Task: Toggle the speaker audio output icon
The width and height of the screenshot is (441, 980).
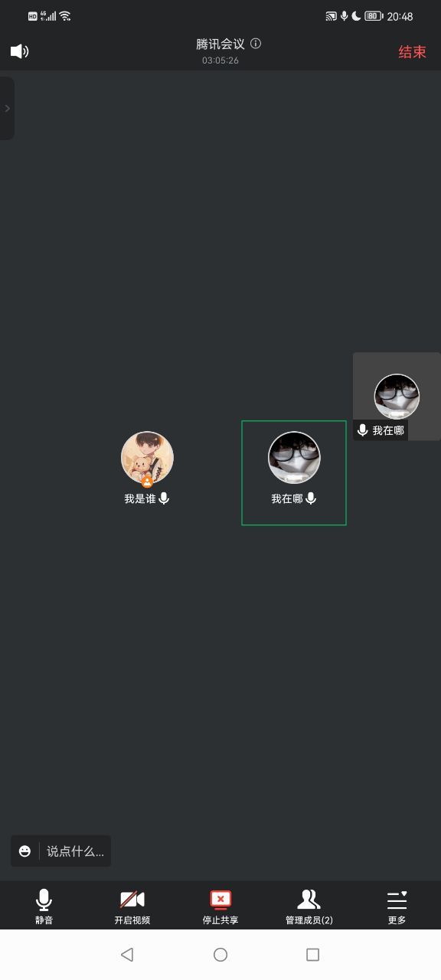Action: coord(20,51)
